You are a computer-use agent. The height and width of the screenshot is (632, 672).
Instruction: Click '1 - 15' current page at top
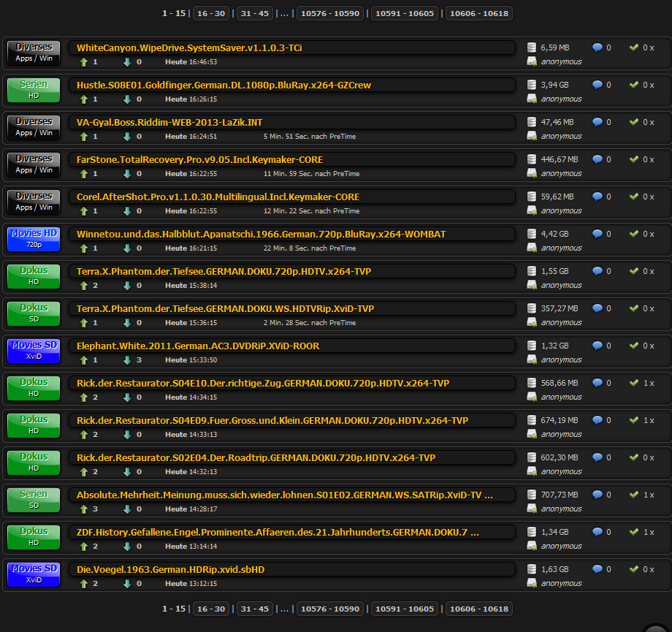(x=174, y=13)
